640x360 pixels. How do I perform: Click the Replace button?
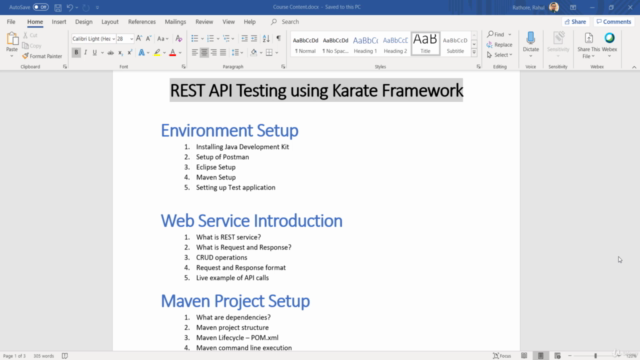point(499,44)
